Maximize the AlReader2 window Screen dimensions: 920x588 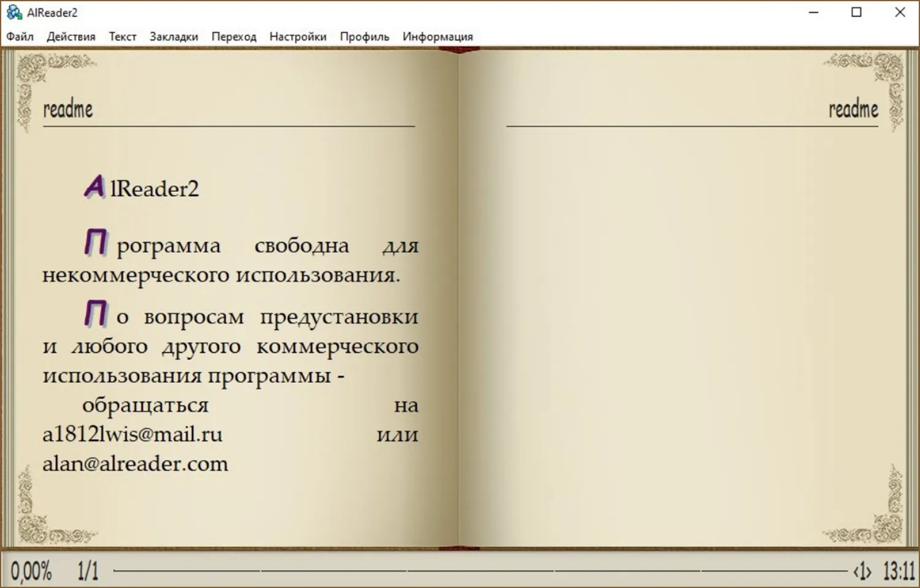857,12
